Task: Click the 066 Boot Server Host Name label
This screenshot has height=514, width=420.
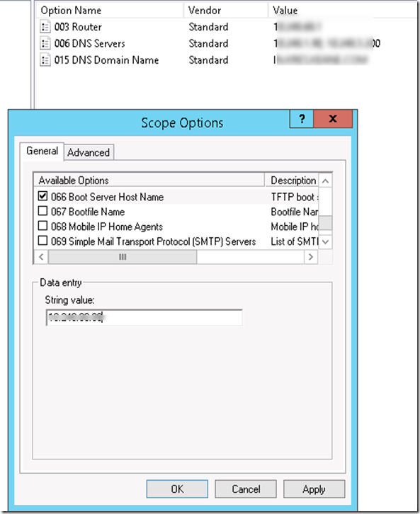Action: point(107,197)
